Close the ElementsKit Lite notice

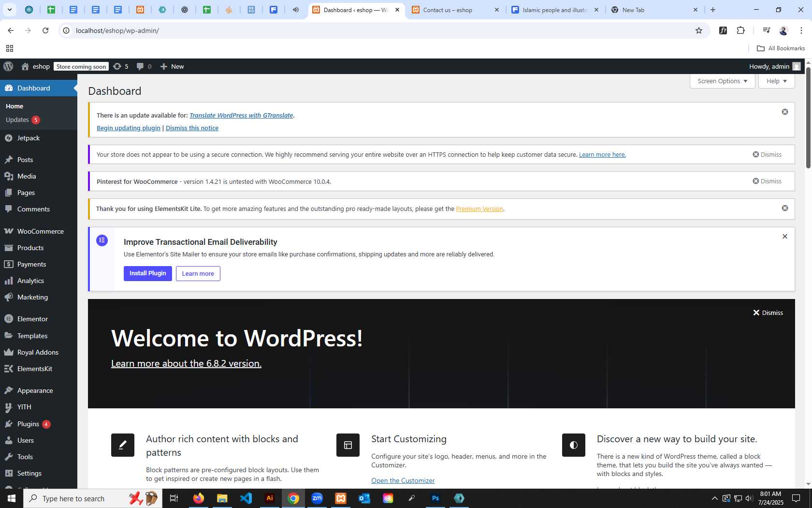click(785, 208)
